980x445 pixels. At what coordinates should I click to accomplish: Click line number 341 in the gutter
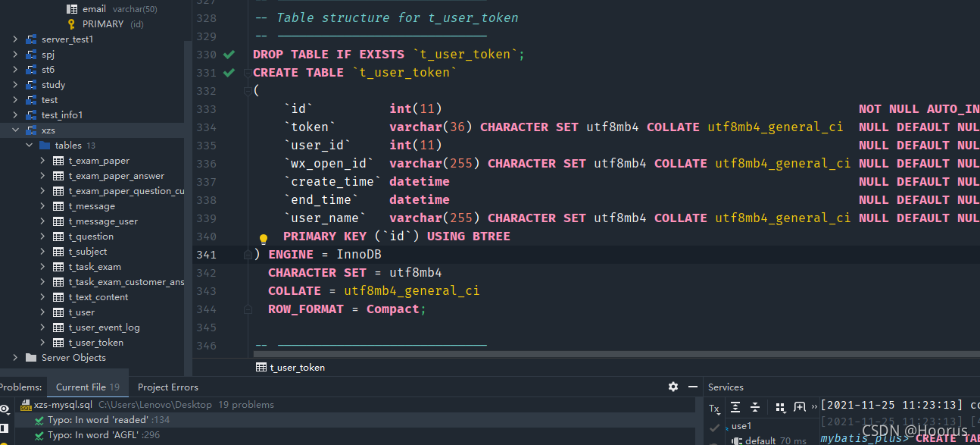click(x=206, y=255)
